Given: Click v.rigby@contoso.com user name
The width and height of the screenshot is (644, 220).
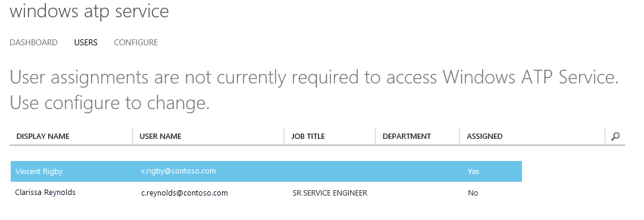Looking at the screenshot, I should coord(178,171).
